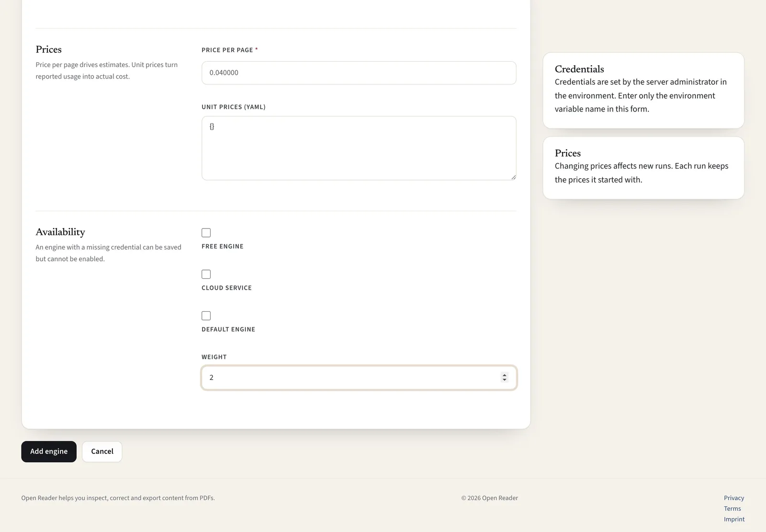Click the 'Weight' field label
The width and height of the screenshot is (766, 532).
pos(214,357)
